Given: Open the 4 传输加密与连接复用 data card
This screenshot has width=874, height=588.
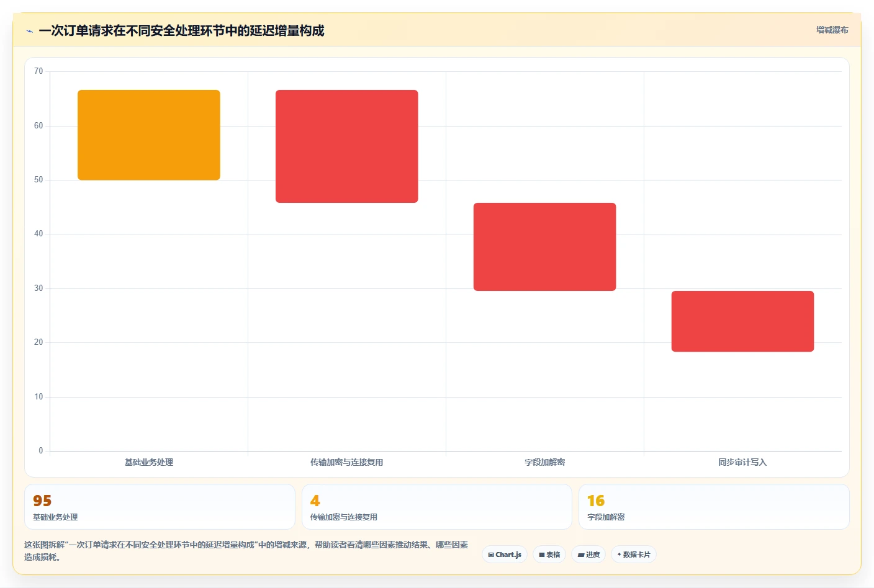Looking at the screenshot, I should [437, 507].
